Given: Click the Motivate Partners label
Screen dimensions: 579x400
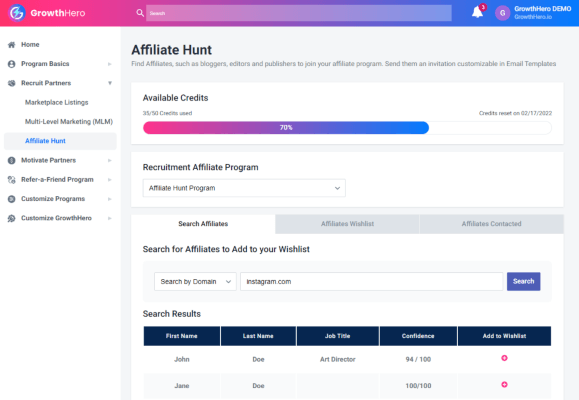Looking at the screenshot, I should [x=48, y=160].
